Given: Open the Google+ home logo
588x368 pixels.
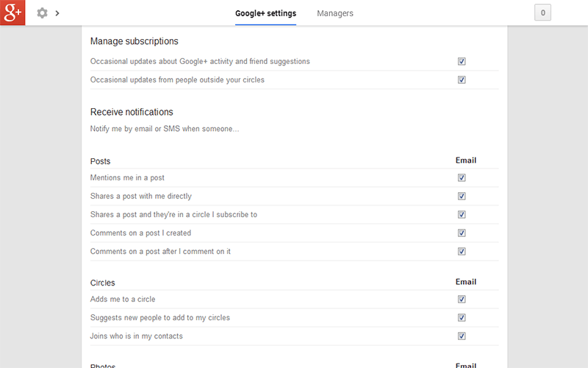Looking at the screenshot, I should [x=12, y=13].
